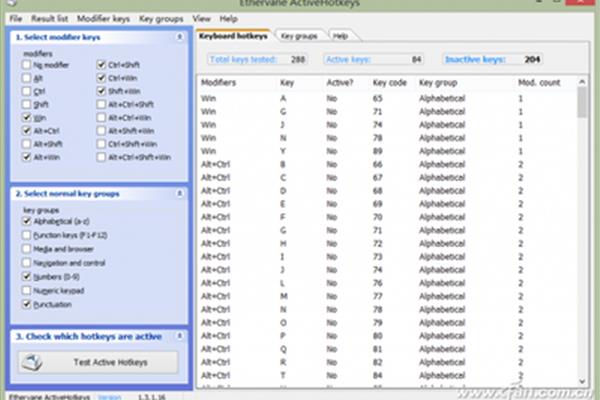Image resolution: width=600 pixels, height=400 pixels.
Task: Collapse the Select modifier keys panel
Action: click(179, 37)
